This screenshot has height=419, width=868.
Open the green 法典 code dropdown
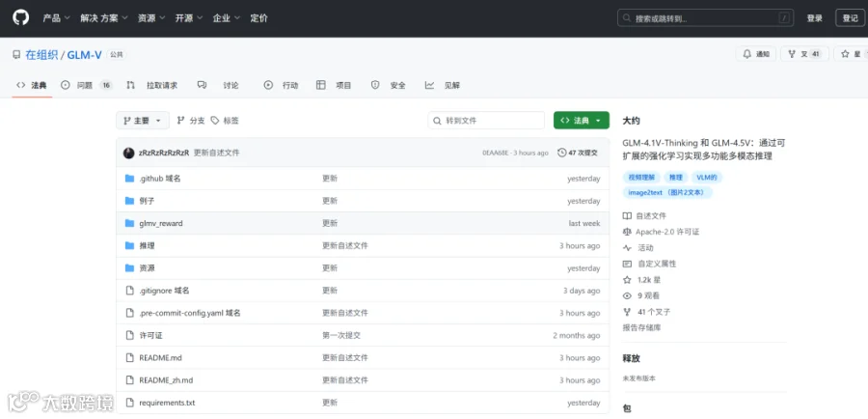coord(582,121)
